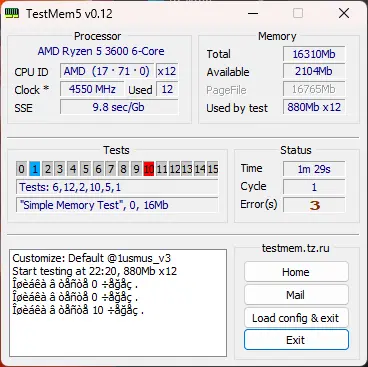
Task: Select test indicator box 9
Action: click(136, 169)
